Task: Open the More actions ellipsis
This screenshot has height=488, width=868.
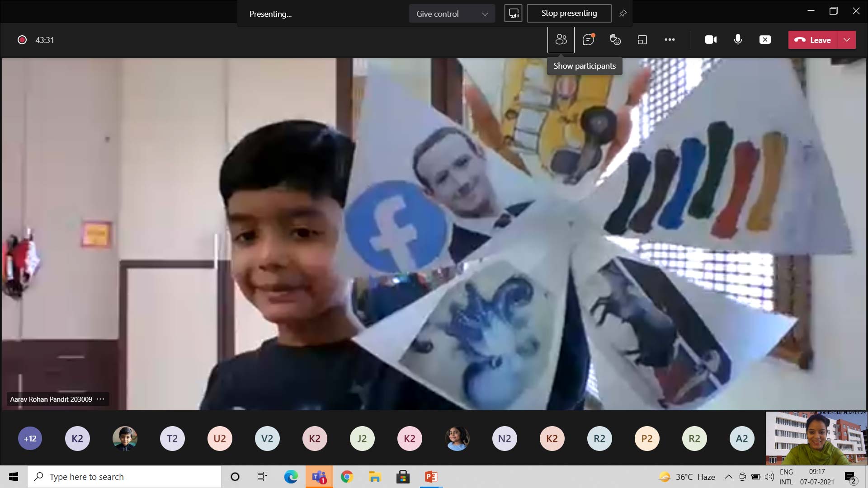Action: coord(670,40)
